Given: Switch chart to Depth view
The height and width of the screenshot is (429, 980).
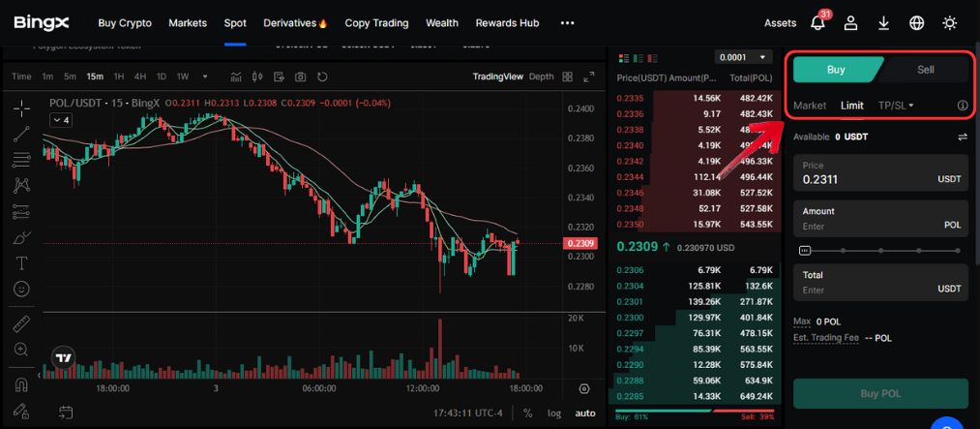Looking at the screenshot, I should 541,77.
